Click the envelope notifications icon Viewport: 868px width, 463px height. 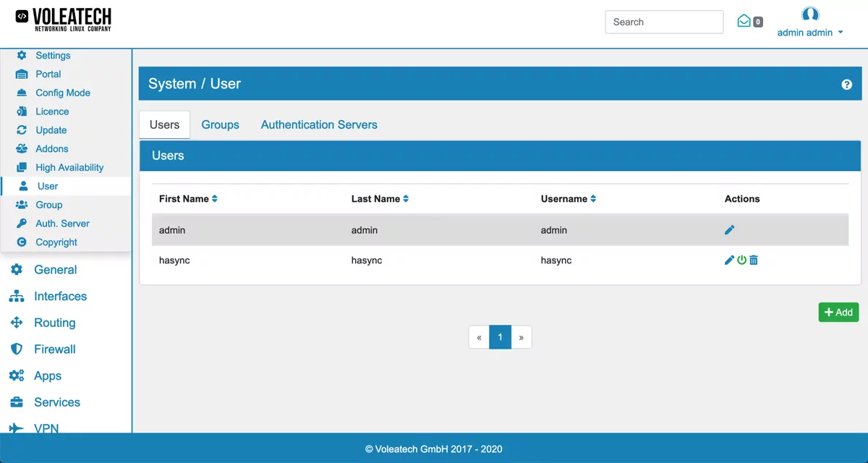(x=744, y=21)
